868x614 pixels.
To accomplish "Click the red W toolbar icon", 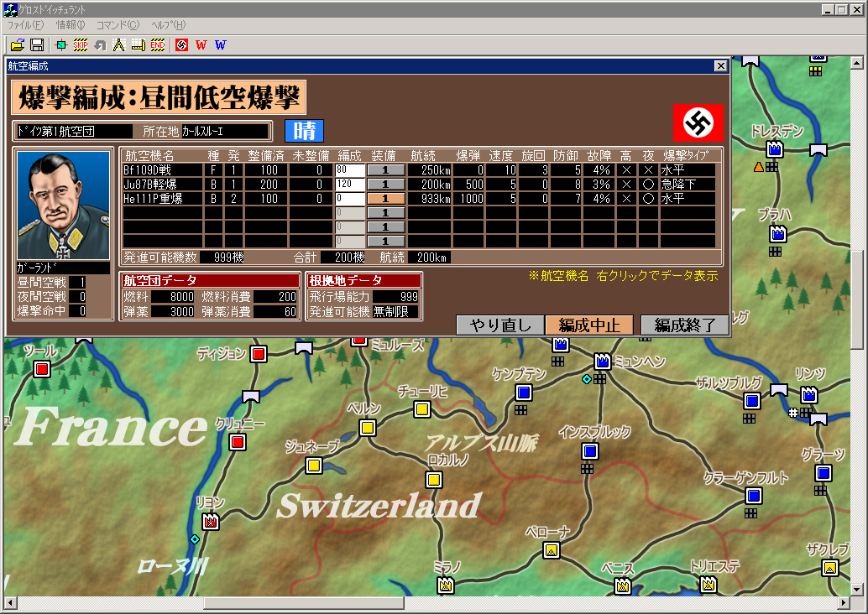I will 201,44.
